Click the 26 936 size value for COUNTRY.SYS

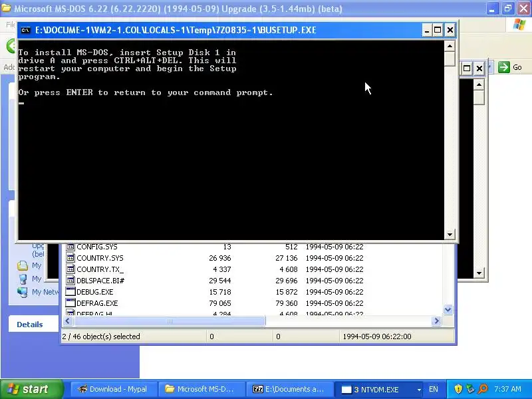220,258
